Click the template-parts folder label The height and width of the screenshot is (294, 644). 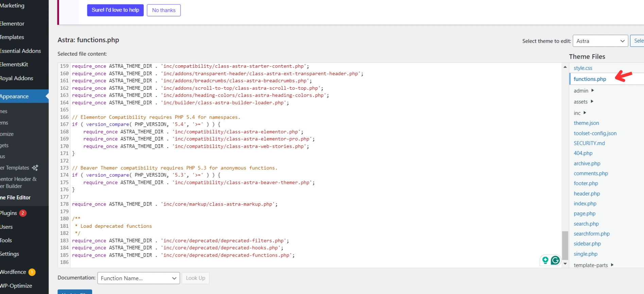coord(591,265)
